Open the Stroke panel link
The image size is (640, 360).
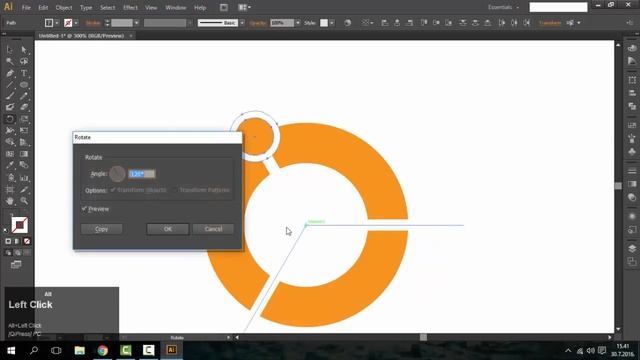click(93, 23)
